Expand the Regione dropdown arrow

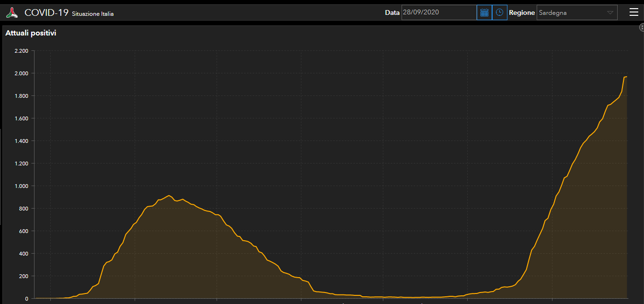coord(610,12)
